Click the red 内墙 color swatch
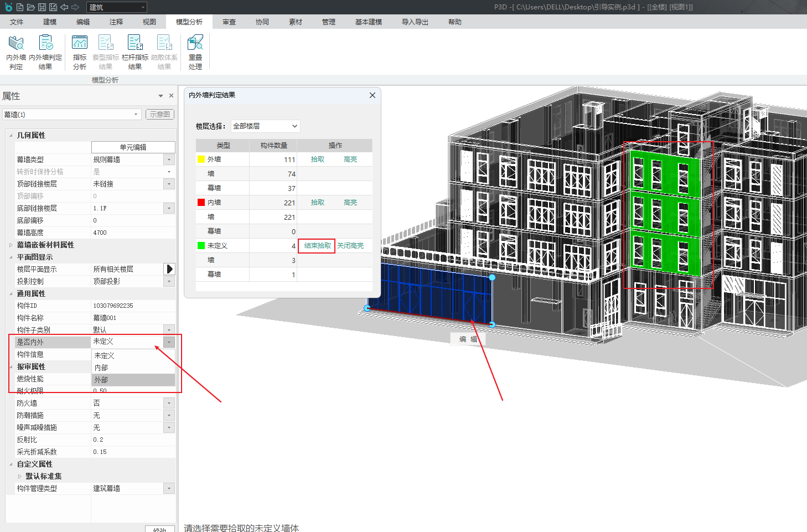Viewport: 807px width, 532px height. [201, 203]
